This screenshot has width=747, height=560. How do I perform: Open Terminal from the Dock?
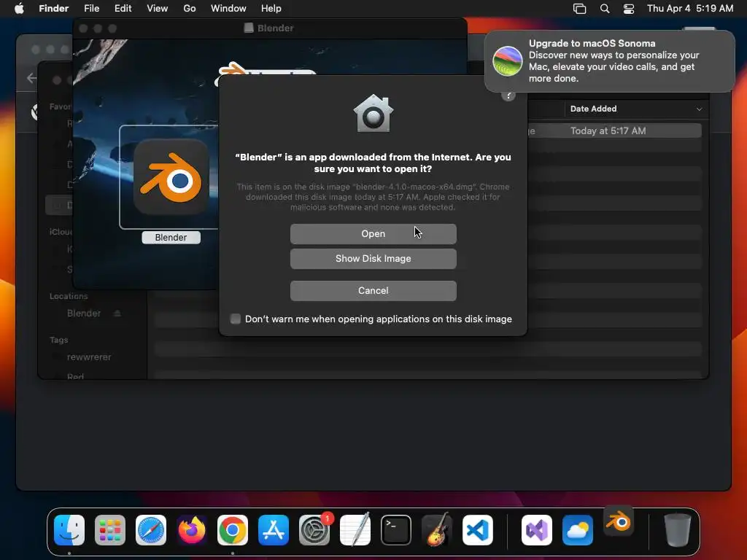[x=396, y=530]
